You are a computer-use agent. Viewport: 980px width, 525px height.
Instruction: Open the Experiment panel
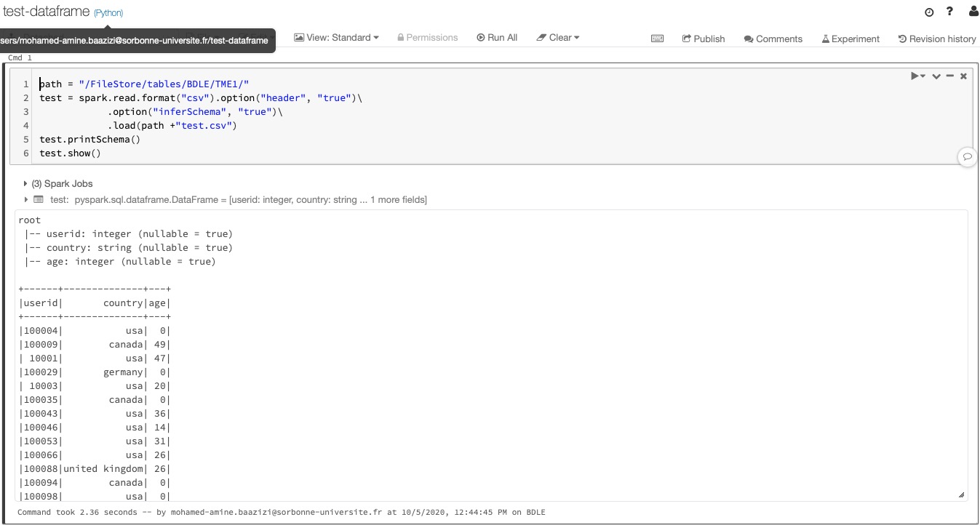850,39
